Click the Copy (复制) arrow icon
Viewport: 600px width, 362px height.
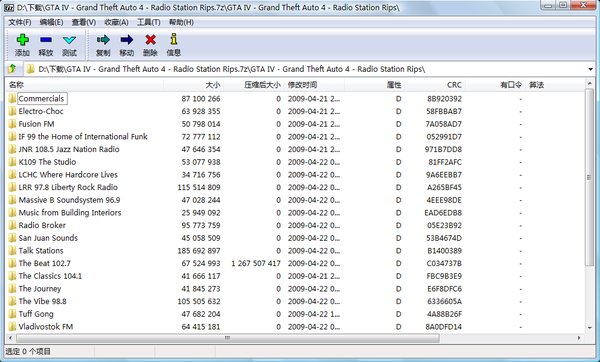103,40
